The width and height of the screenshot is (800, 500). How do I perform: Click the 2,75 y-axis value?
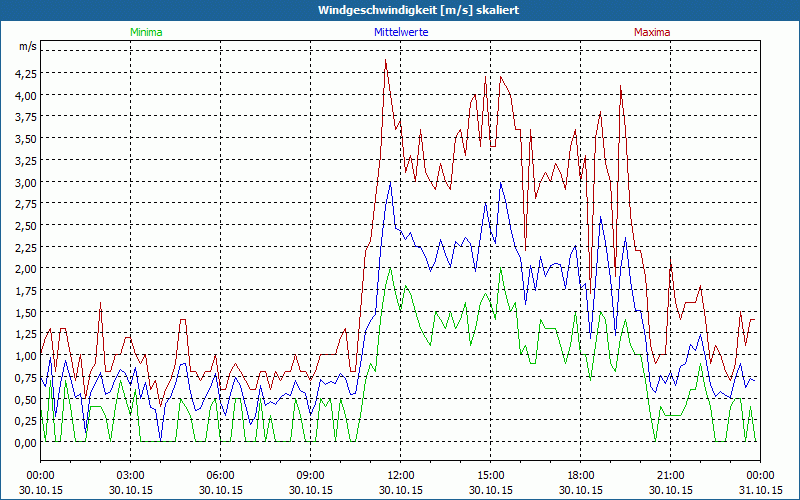(x=26, y=204)
